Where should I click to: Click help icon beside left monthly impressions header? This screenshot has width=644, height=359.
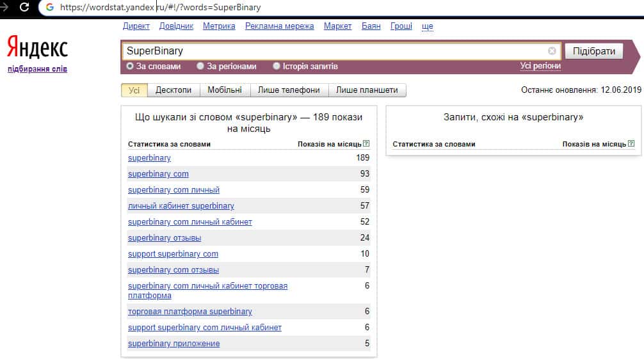(x=366, y=144)
